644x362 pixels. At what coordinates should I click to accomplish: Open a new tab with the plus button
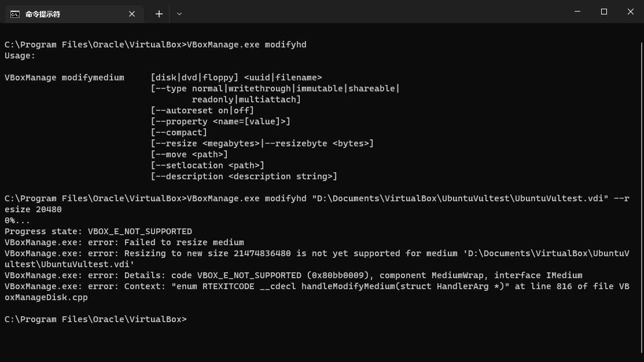pos(159,14)
